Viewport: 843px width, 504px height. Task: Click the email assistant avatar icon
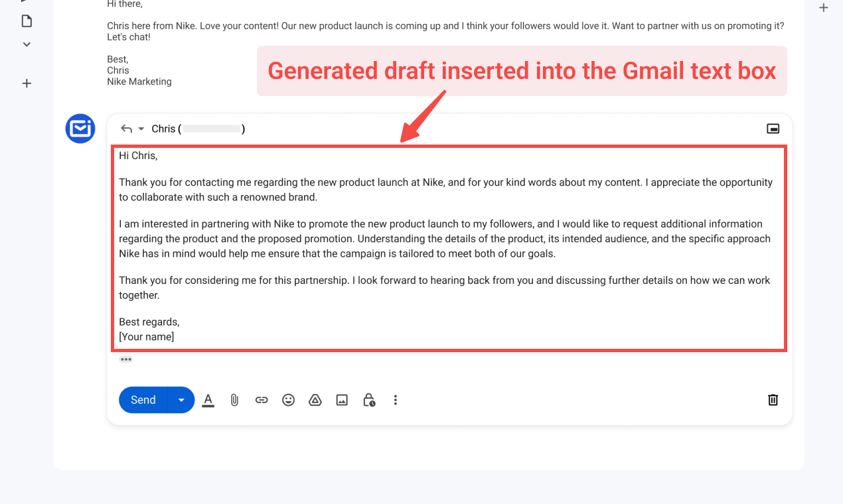80,128
